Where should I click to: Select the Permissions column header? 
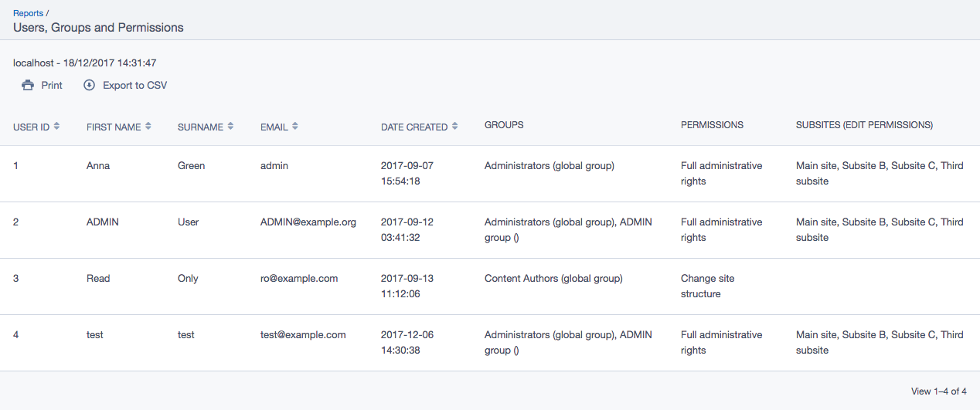coord(712,125)
